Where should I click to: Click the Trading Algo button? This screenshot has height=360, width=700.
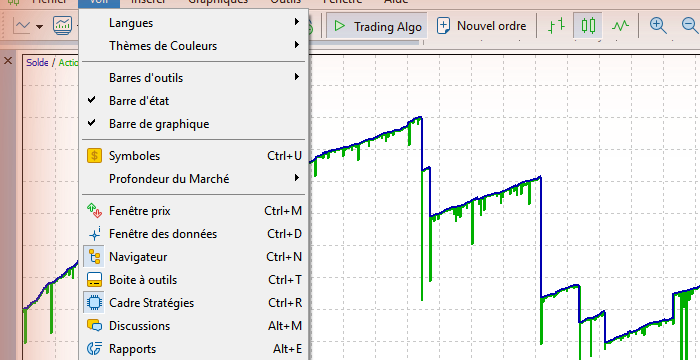point(377,26)
